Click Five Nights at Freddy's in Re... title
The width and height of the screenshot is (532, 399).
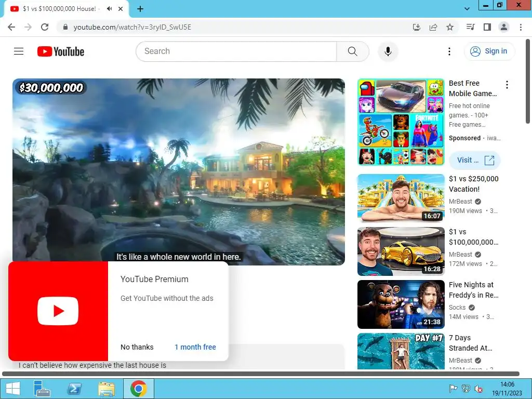pyautogui.click(x=474, y=290)
